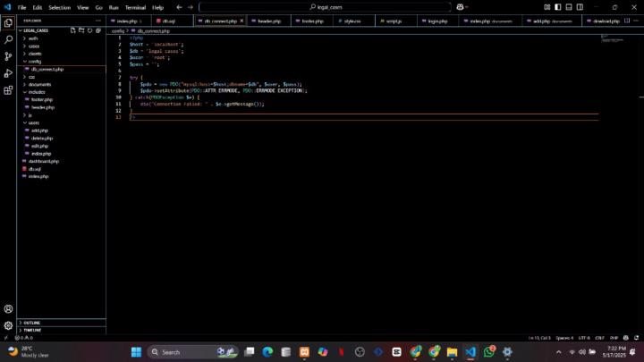Click UTF-8 encoding in status bar

tap(583, 338)
